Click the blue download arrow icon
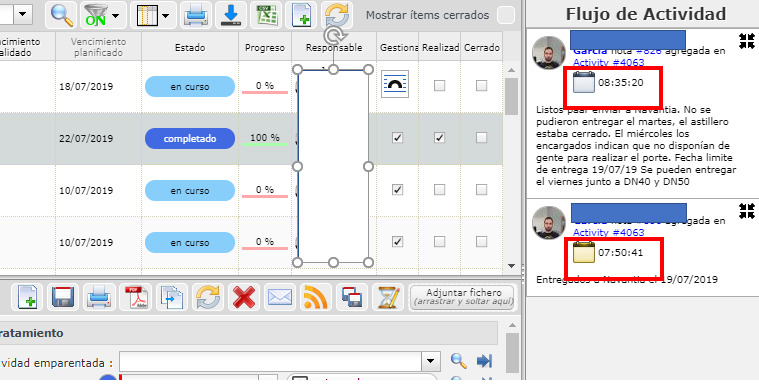Viewport: 759px width, 384px height. tap(231, 15)
